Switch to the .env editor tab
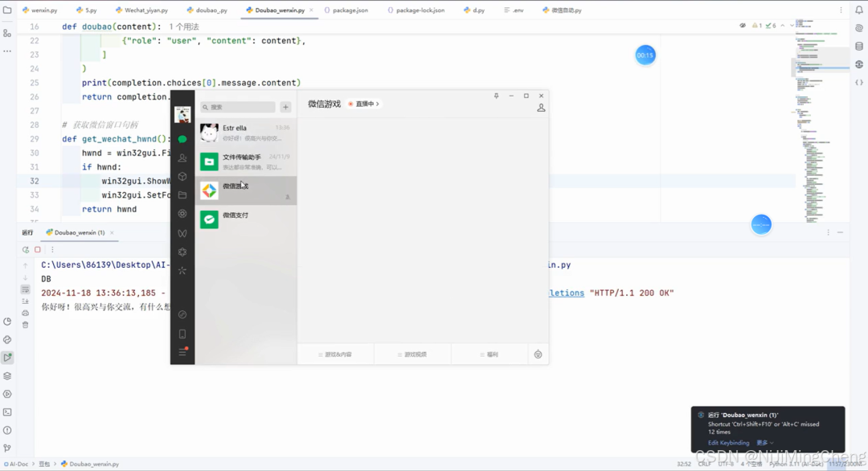This screenshot has width=868, height=471. (x=514, y=10)
